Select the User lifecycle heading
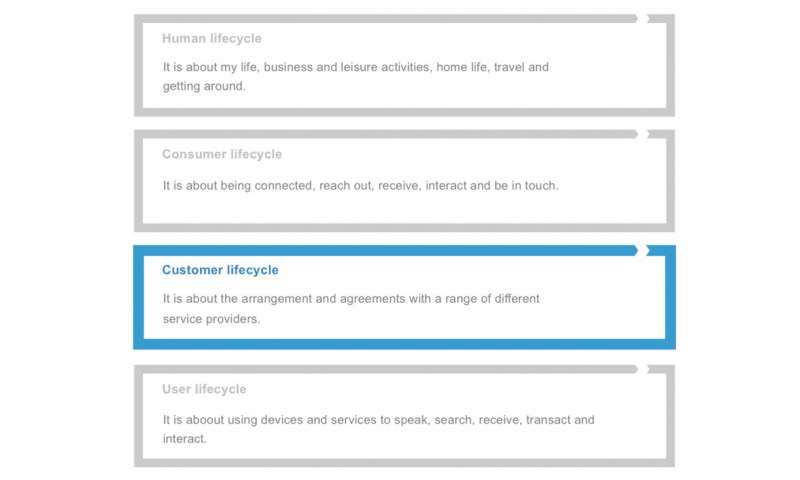The height and width of the screenshot is (480, 800). [x=204, y=389]
